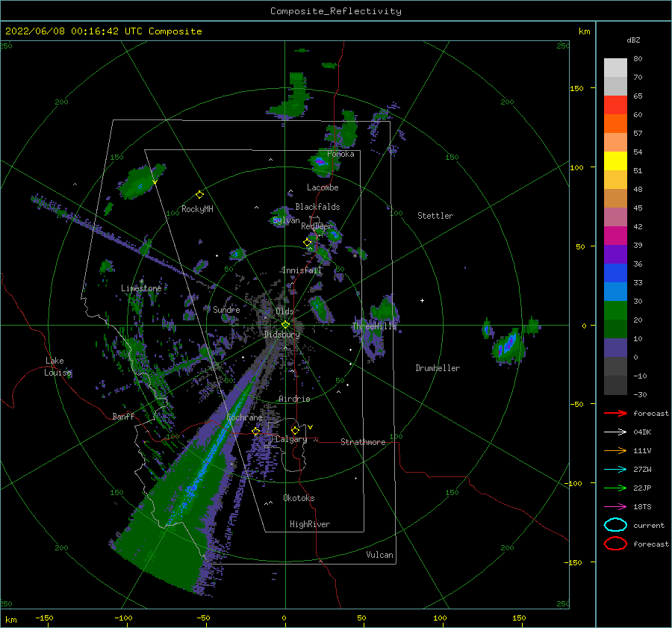This screenshot has height=628, width=672.
Task: Pick the bright yellow dBZ legend swatch
Action: pos(615,161)
